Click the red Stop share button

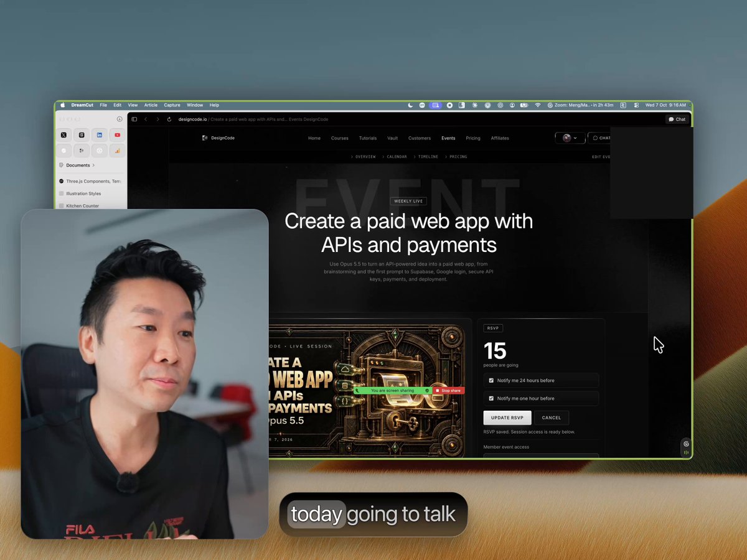448,391
